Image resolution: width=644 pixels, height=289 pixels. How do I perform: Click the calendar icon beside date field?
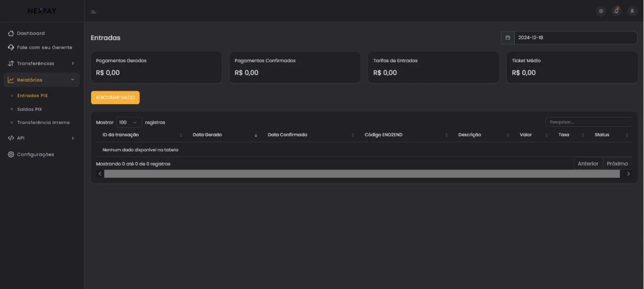508,38
